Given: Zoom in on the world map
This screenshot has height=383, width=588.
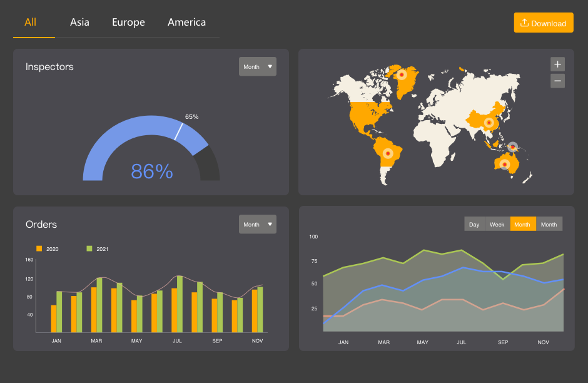Looking at the screenshot, I should pos(557,64).
